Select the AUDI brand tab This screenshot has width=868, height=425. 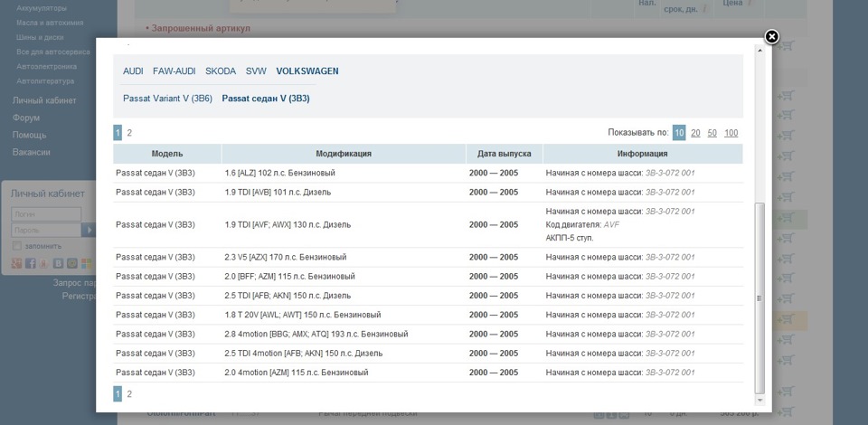tap(133, 71)
